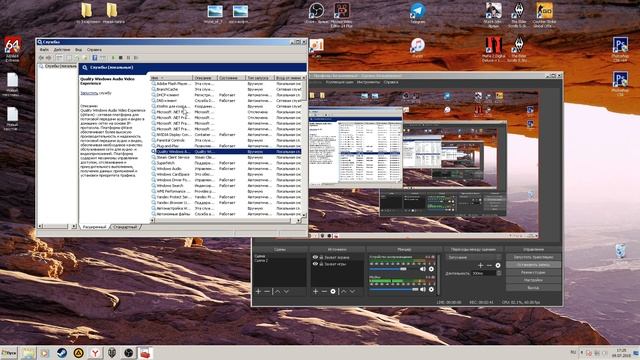Viewport: 640px width, 360px height.
Task: Toggle lock on Захват экрана source
Action: click(x=321, y=258)
